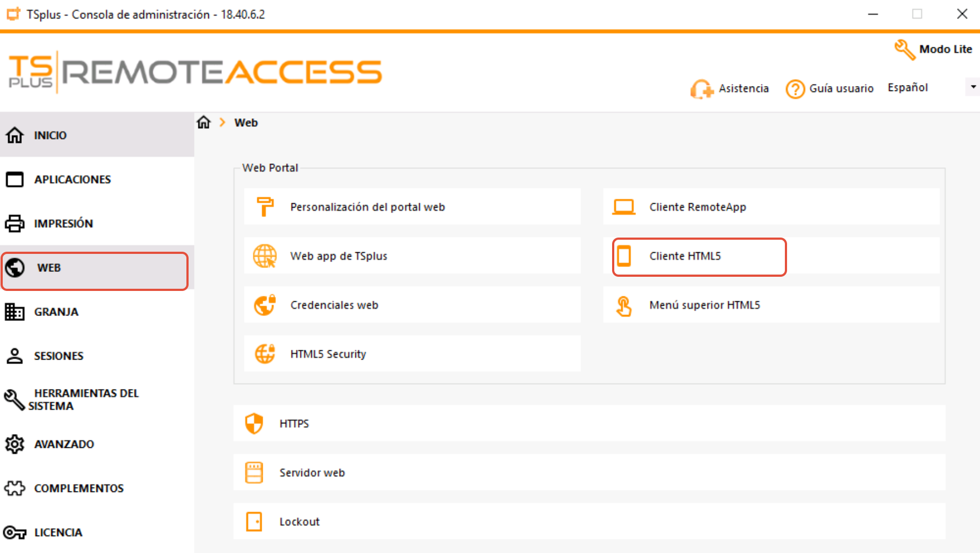Open Personalización del portal web
Viewport: 980px width, 553px height.
coord(412,206)
